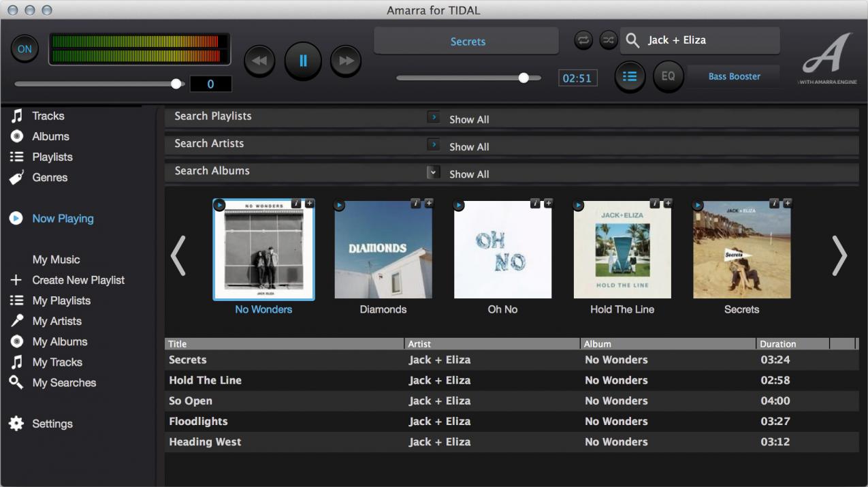Click add plus icon on Secrets album
The width and height of the screenshot is (868, 487).
coord(787,203)
